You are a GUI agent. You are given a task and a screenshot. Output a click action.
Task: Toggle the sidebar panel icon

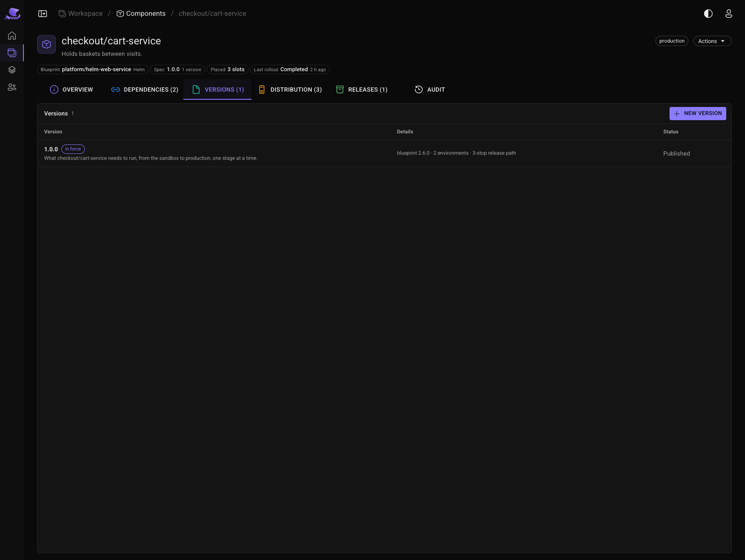(43, 14)
